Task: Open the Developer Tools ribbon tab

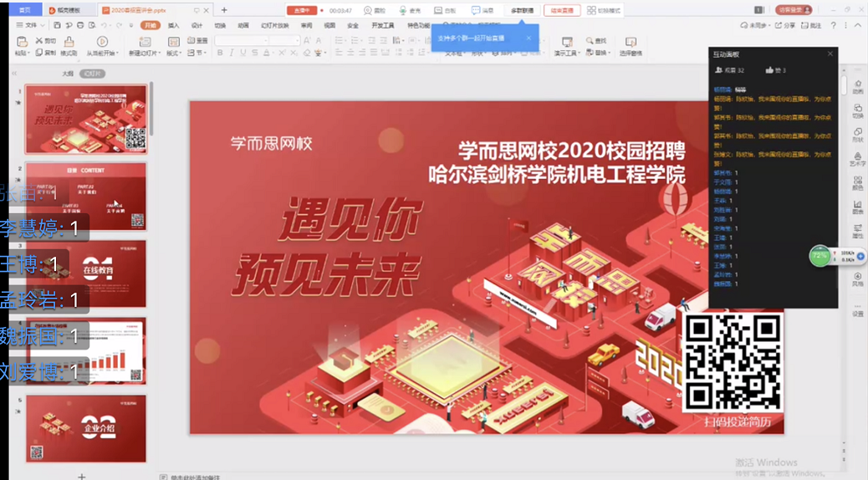Action: [382, 25]
